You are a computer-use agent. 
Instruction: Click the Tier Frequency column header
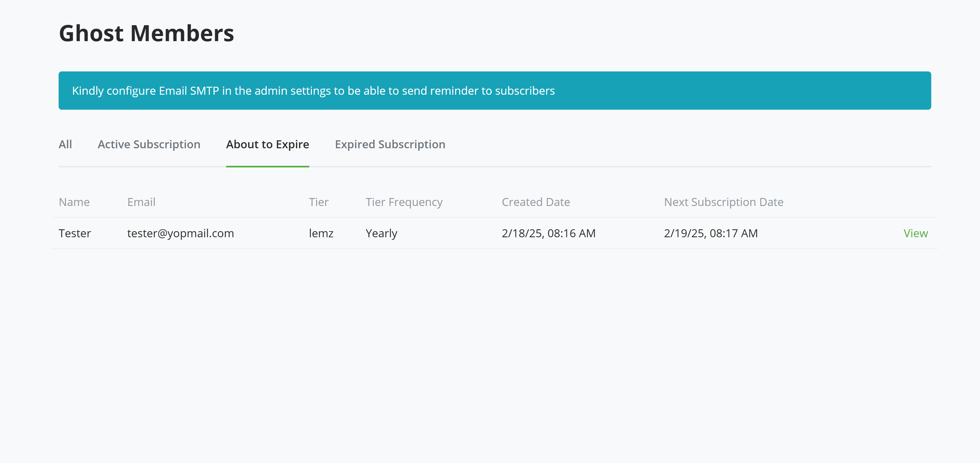pyautogui.click(x=404, y=202)
